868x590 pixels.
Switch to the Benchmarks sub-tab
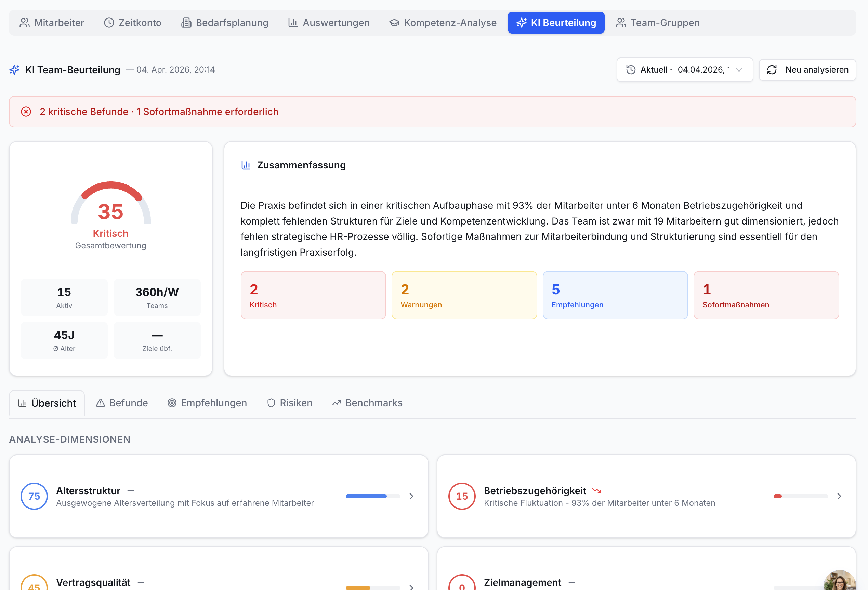pyautogui.click(x=367, y=403)
